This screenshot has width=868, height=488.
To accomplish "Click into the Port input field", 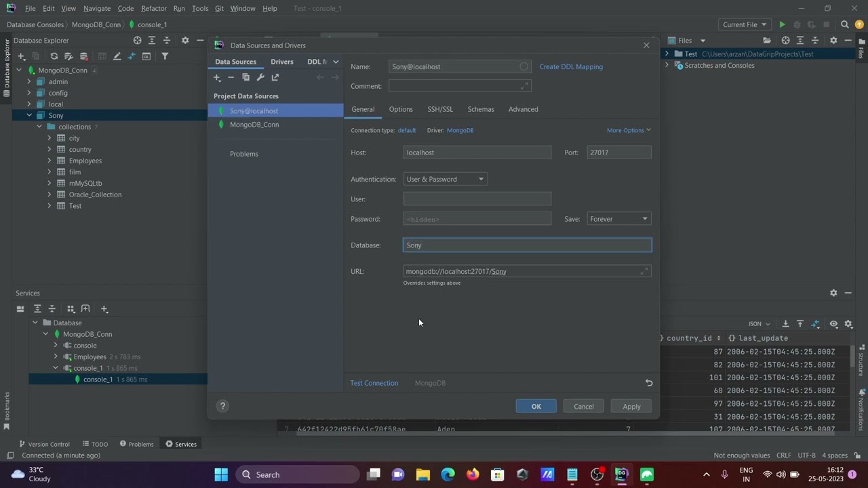I will 619,152.
